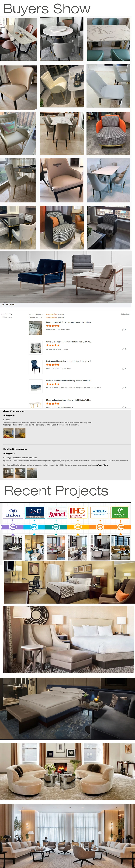The image size is (135, 868).
Task: Open the orange houndstooth armchair buyer photo
Action: (108, 133)
